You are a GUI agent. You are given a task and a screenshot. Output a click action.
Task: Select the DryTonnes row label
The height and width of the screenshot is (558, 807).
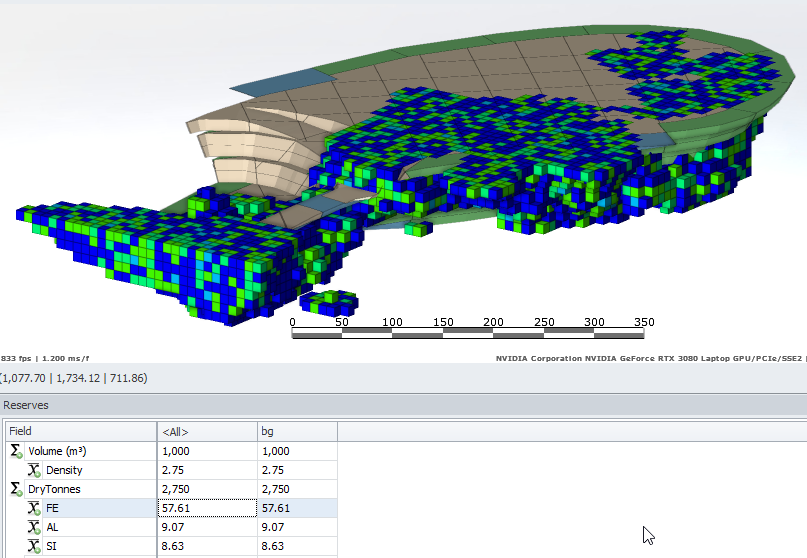[x=54, y=489]
